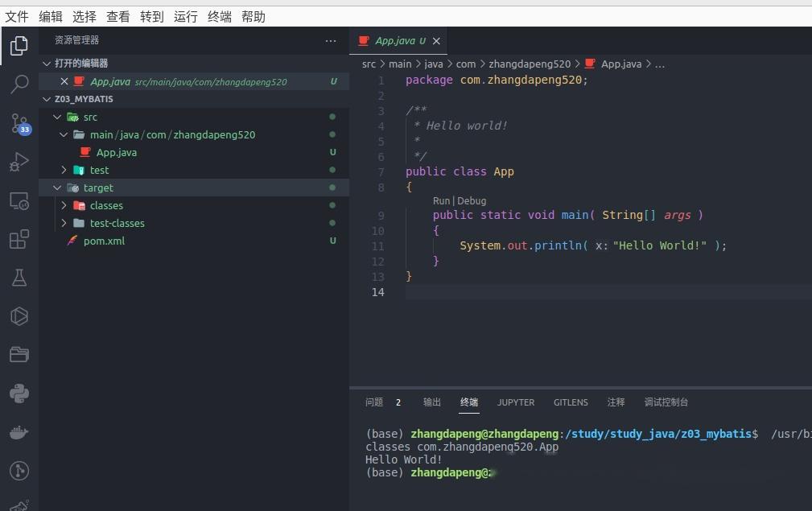The image size is (812, 511).
Task: Place cursor on empty line 14
Action: pyautogui.click(x=608, y=292)
